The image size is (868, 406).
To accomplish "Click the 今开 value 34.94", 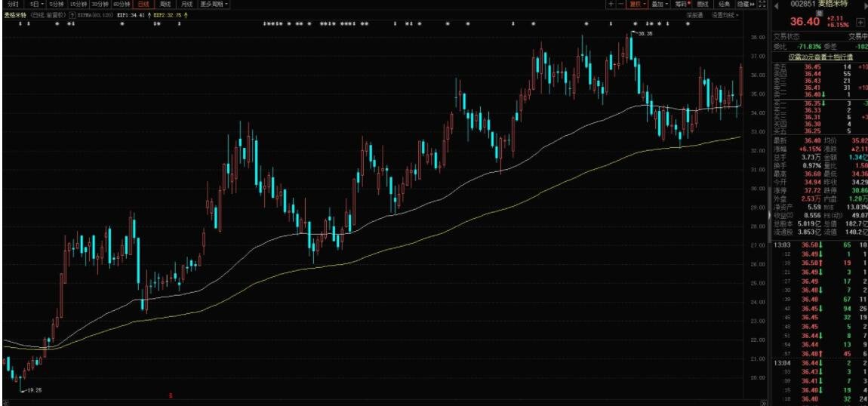I will pos(812,181).
